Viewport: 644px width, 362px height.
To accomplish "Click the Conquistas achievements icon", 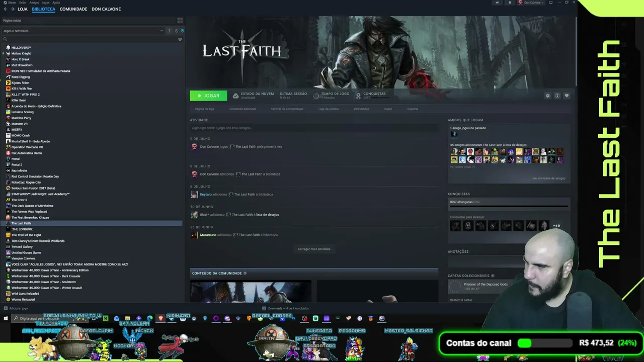I will pyautogui.click(x=358, y=96).
